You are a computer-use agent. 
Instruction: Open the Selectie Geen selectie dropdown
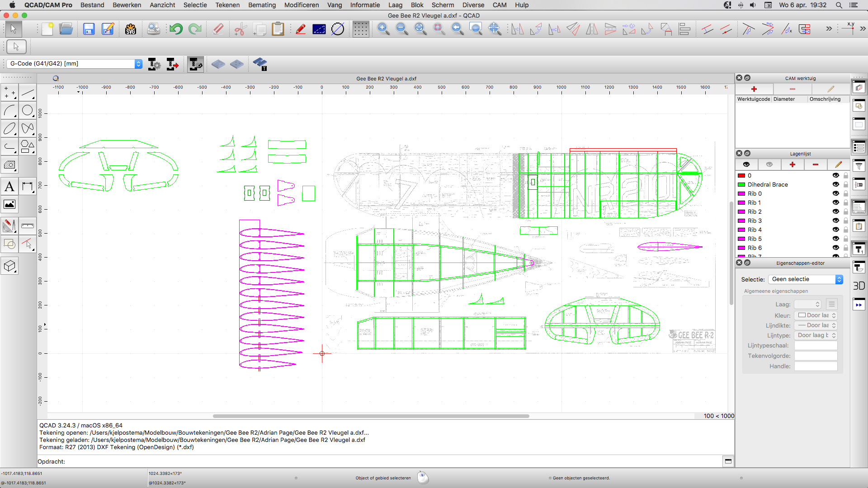806,279
